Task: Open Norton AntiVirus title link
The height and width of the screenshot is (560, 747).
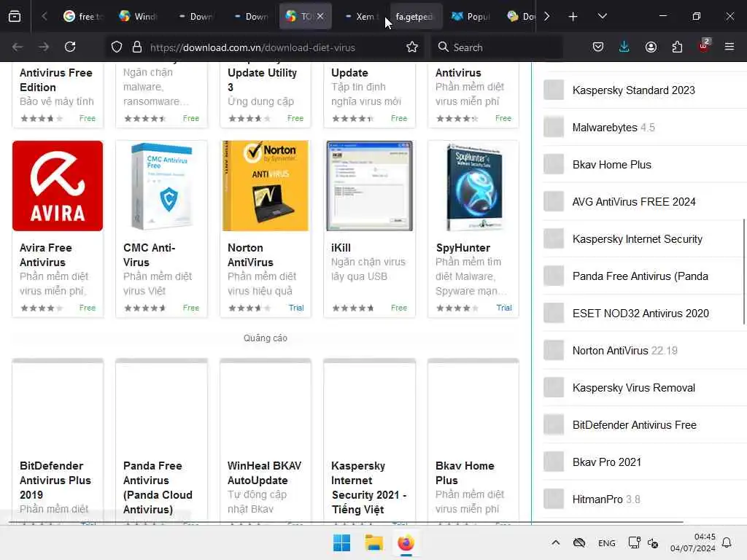Action: (x=250, y=254)
